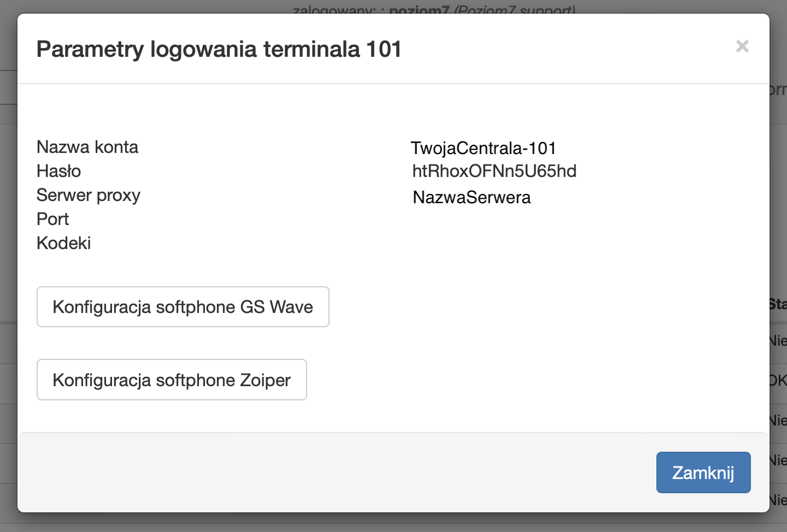The image size is (787, 532).
Task: Click the logged-in user poziom7 text
Action: tap(419, 10)
